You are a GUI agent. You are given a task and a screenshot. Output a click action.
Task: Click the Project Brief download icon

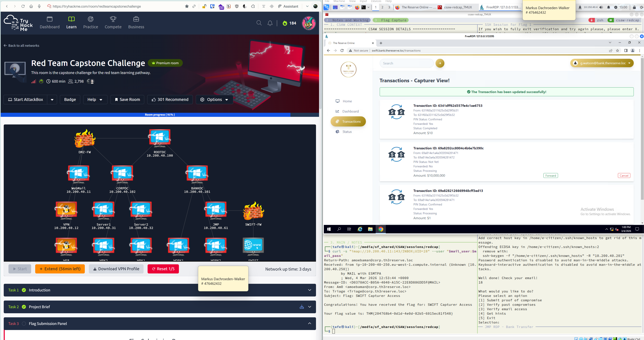tap(302, 307)
